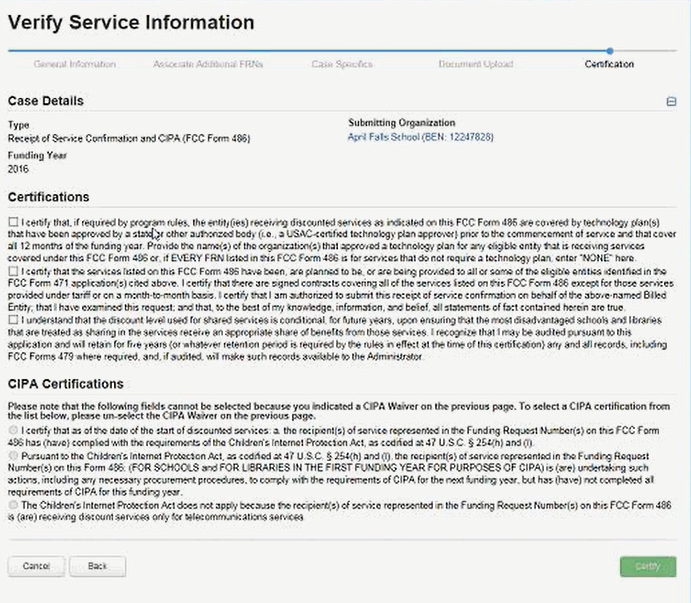Choose the 'Pursuant to the Children's Internet' radio option
Viewport: 691px width, 603px height.
pos(13,455)
